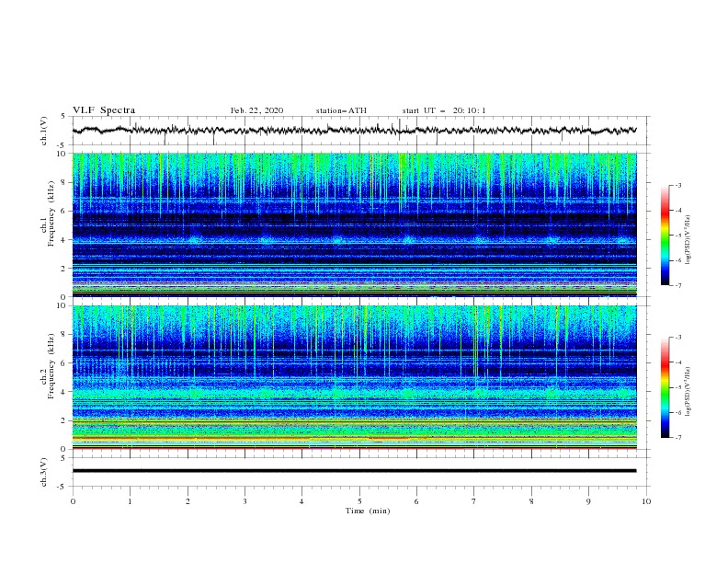
Task: Click the ch.1 spectrogram color scale bar
Action: (x=665, y=236)
